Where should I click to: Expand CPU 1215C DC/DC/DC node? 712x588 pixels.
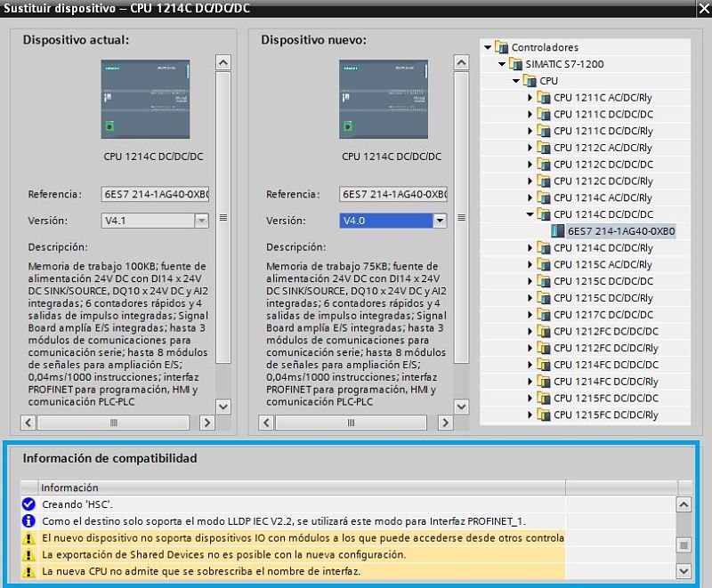tap(530, 281)
